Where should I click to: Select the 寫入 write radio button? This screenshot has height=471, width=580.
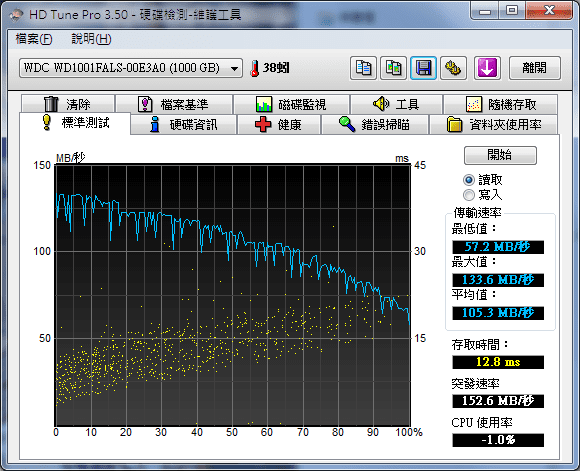(x=469, y=195)
